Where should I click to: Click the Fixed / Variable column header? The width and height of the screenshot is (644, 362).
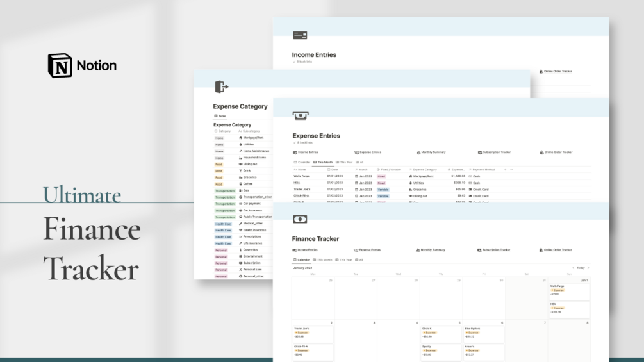[388, 170]
